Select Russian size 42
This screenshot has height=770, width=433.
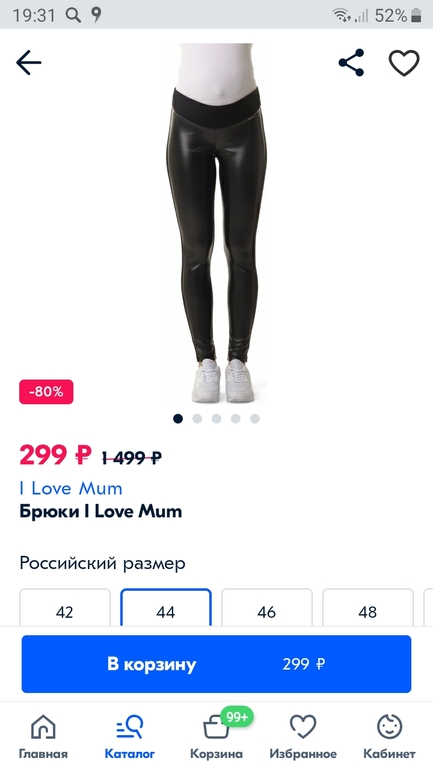pos(65,608)
